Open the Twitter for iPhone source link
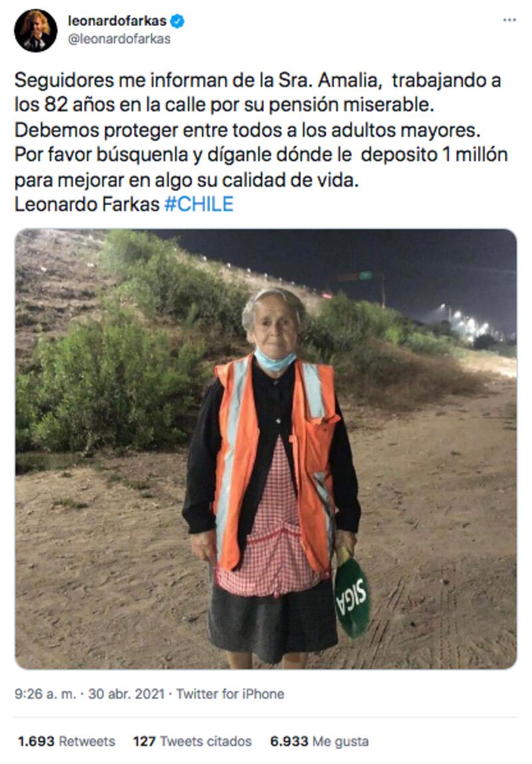The height and width of the screenshot is (764, 532). click(230, 694)
